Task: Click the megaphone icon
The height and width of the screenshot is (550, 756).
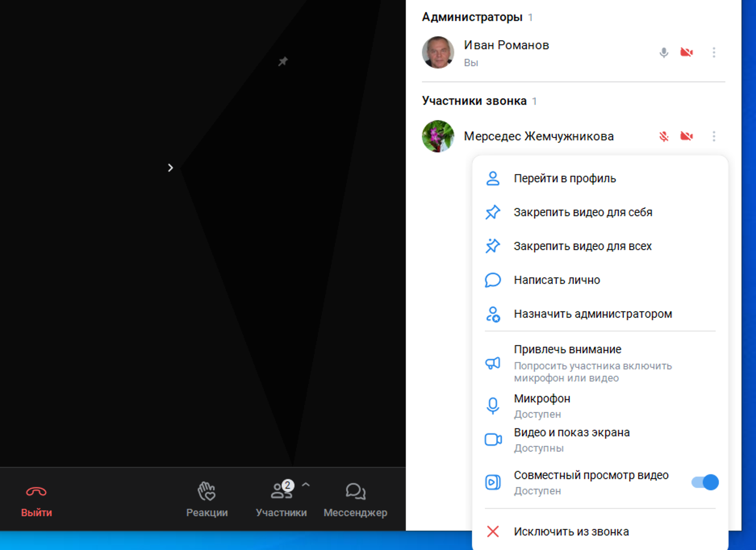Action: click(493, 363)
